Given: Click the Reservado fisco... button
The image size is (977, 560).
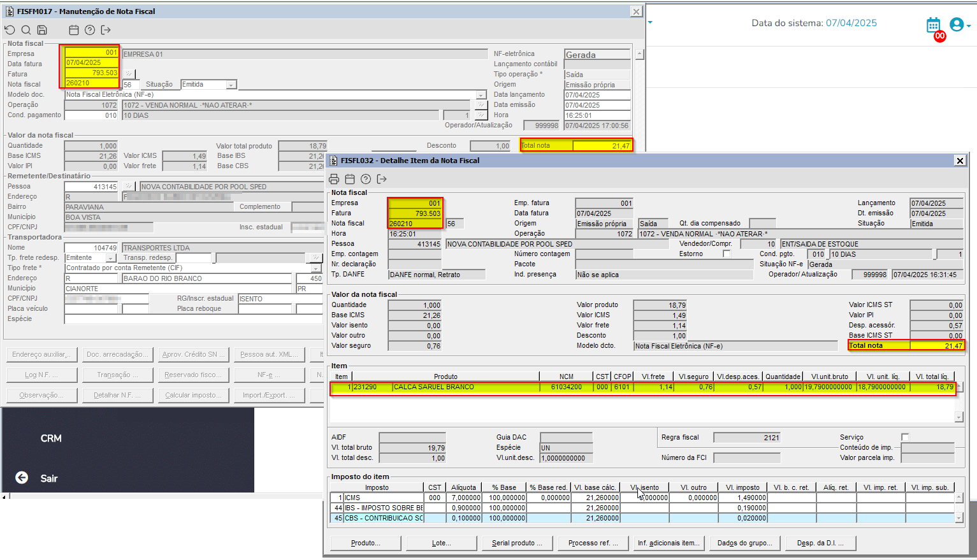Looking at the screenshot, I should click(x=193, y=375).
